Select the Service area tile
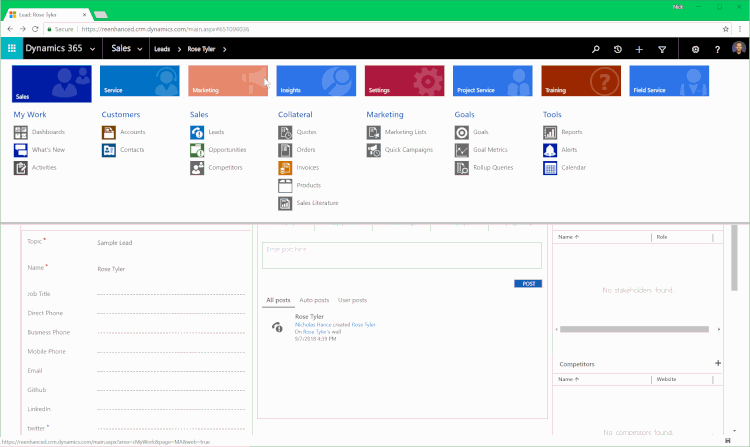The height and width of the screenshot is (447, 750). [x=140, y=81]
